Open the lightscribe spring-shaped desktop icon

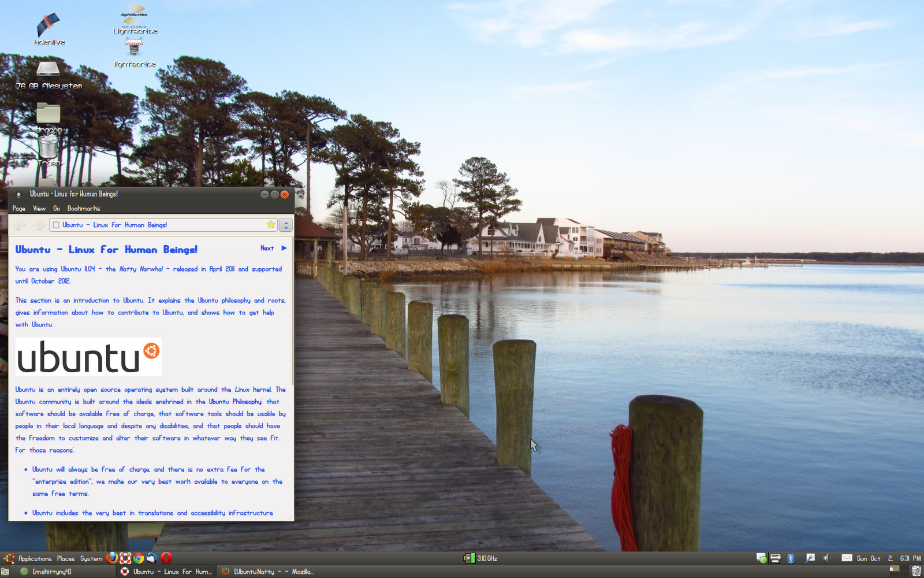[x=134, y=48]
